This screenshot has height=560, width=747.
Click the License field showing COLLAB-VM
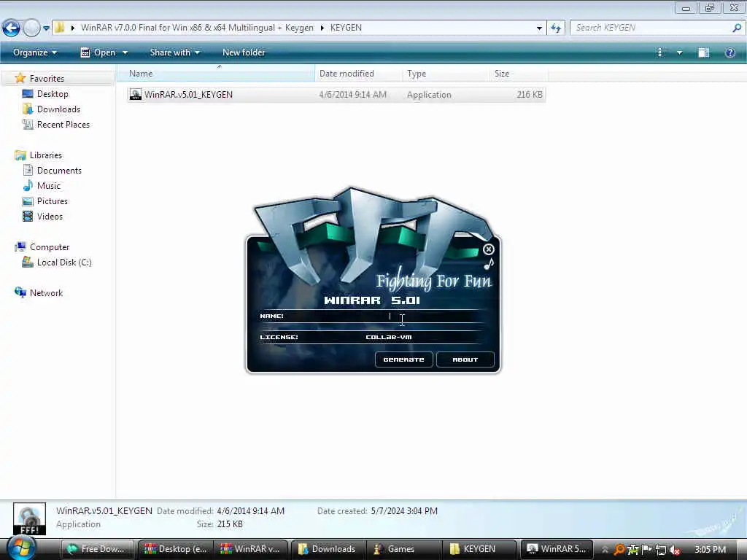click(388, 337)
